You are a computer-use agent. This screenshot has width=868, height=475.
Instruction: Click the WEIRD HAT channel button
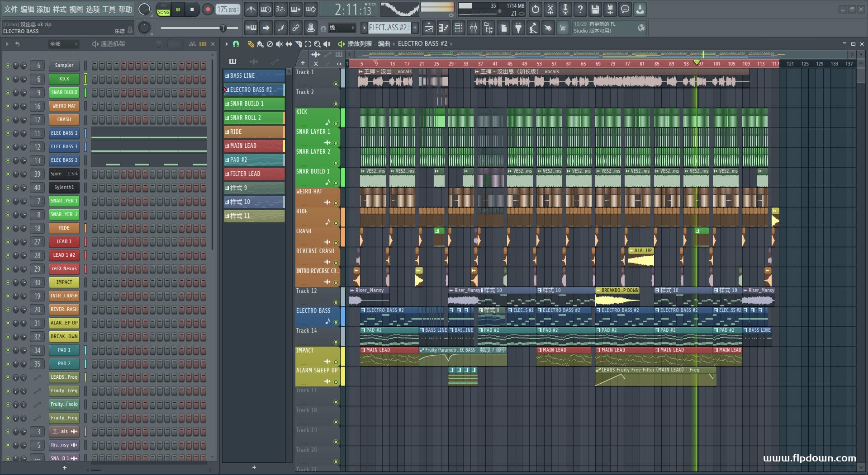tap(64, 106)
